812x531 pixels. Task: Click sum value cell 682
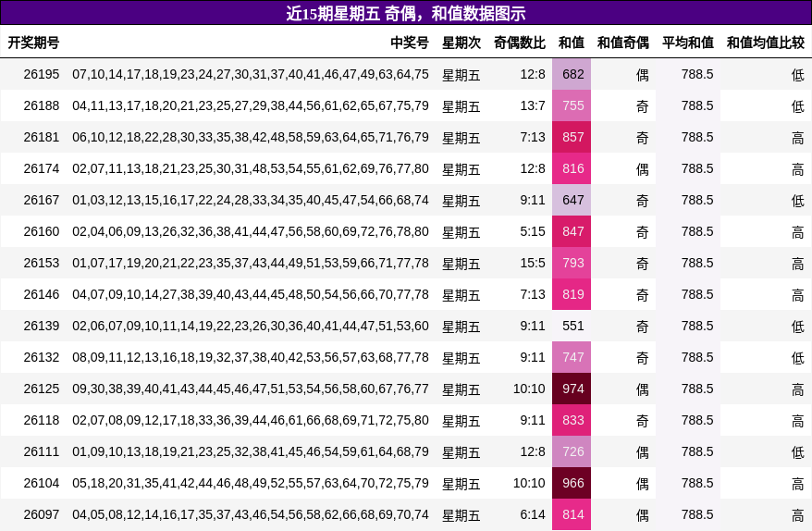pos(572,74)
